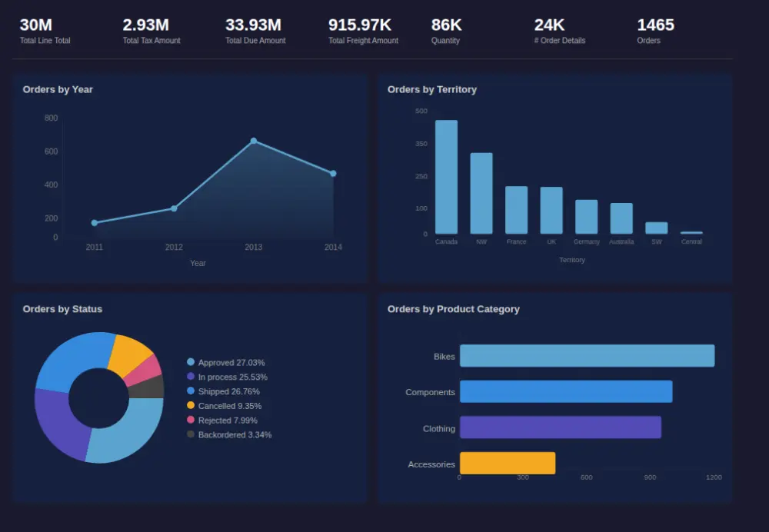Click the 33.93M Total Due Amount metric

click(x=255, y=32)
